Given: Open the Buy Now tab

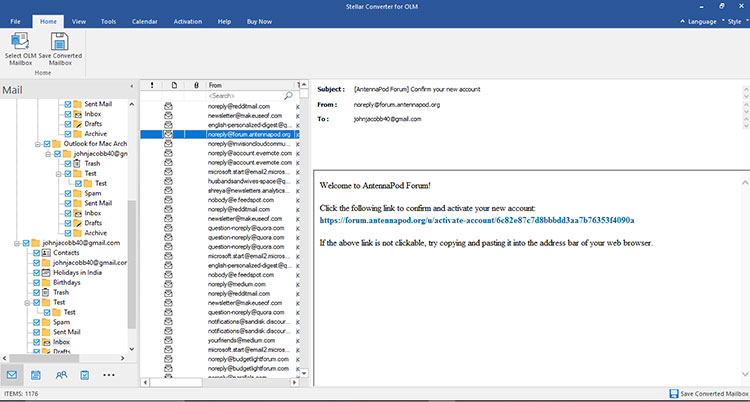Looking at the screenshot, I should coord(259,22).
